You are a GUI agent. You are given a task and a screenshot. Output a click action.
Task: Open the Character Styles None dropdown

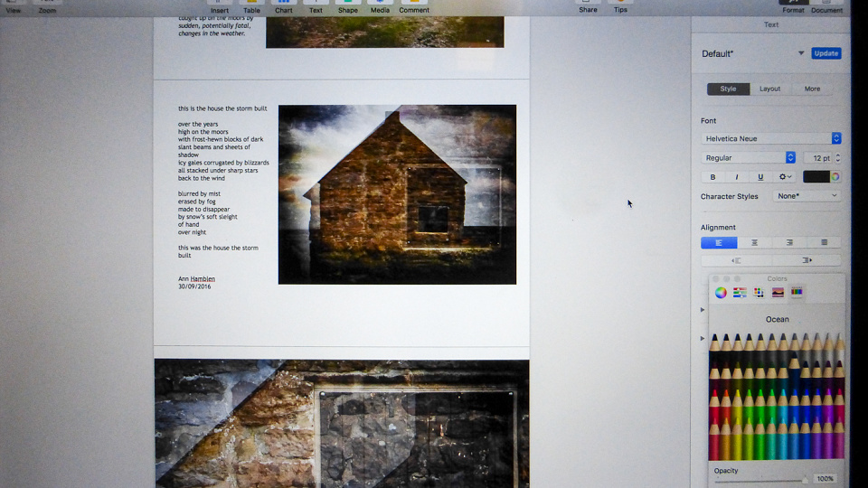pyautogui.click(x=807, y=196)
